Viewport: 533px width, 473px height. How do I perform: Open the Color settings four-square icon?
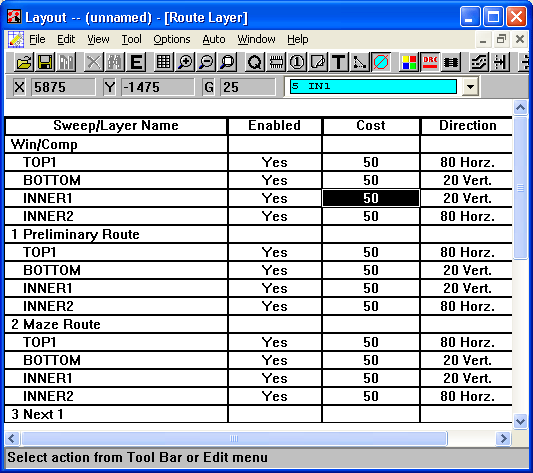pos(409,63)
